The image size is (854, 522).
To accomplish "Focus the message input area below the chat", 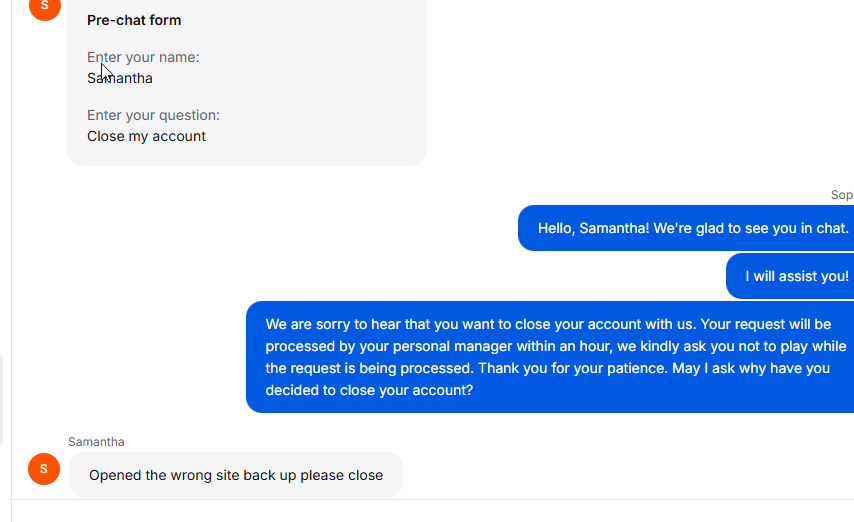I will (433, 511).
